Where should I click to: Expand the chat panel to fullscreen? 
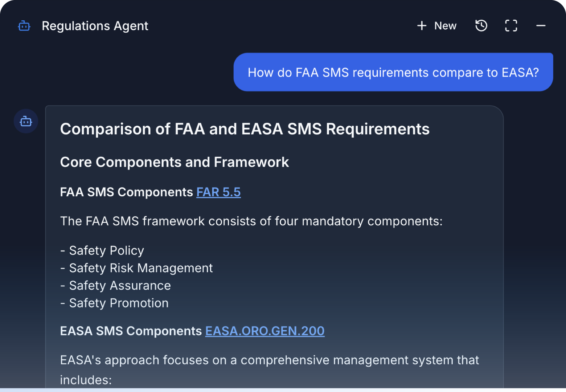[511, 26]
